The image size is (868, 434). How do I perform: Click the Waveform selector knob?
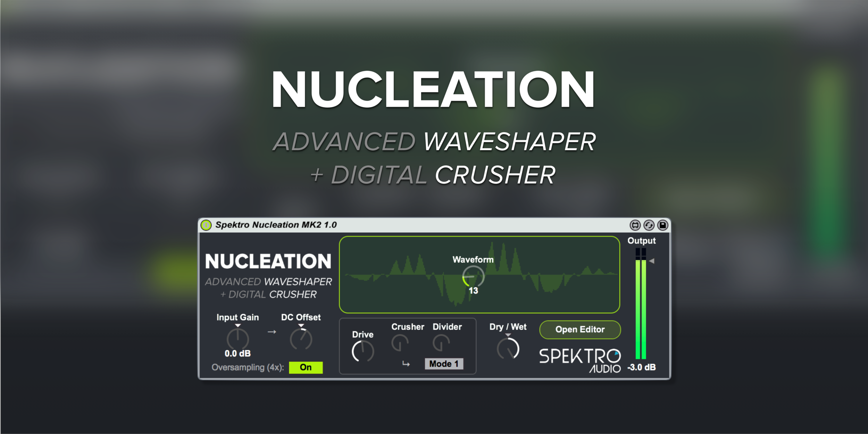tap(473, 276)
